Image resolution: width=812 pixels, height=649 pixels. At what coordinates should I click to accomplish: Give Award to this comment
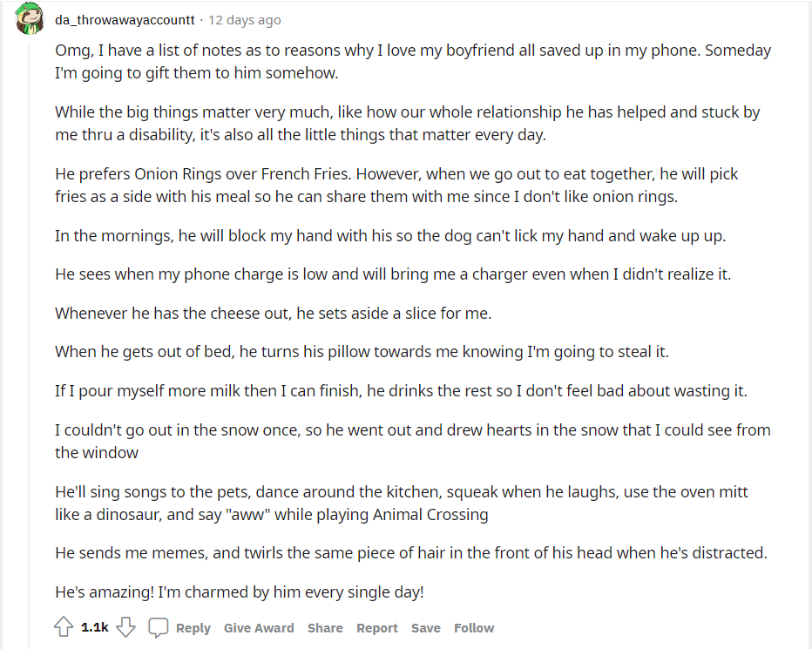259,628
